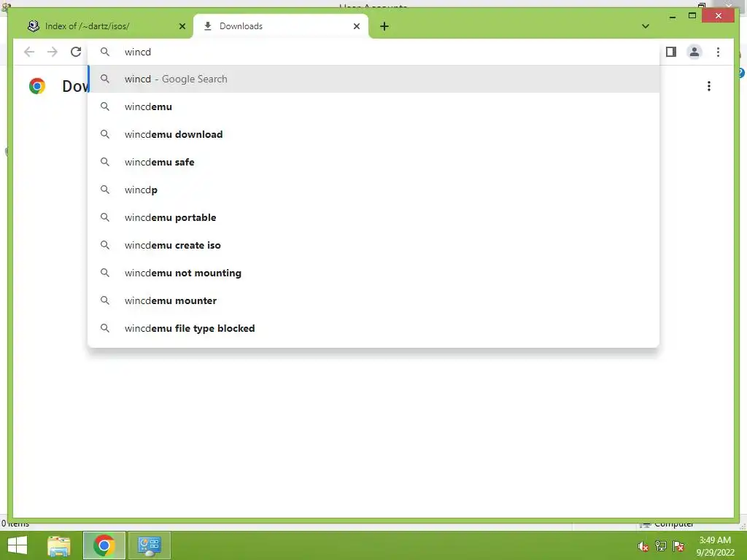Open the profile avatar menu

click(694, 52)
